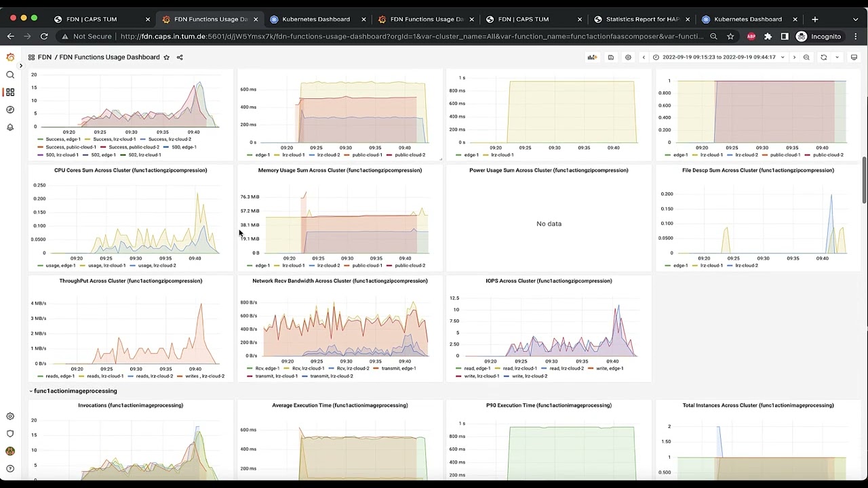This screenshot has height=488, width=868.
Task: Click the vertical scrollbar thumb of the dashboard
Action: (x=864, y=180)
